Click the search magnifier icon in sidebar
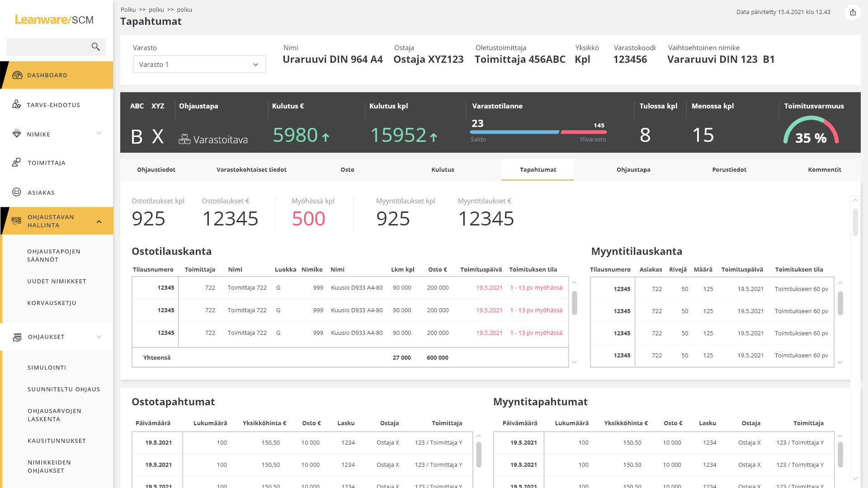The image size is (868, 488). [95, 47]
